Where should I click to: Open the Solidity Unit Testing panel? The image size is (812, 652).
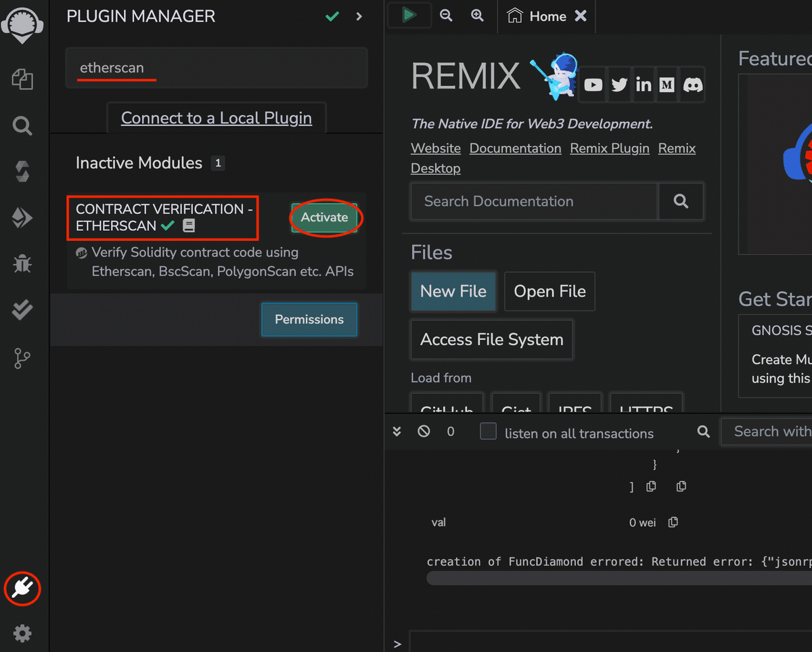[22, 311]
